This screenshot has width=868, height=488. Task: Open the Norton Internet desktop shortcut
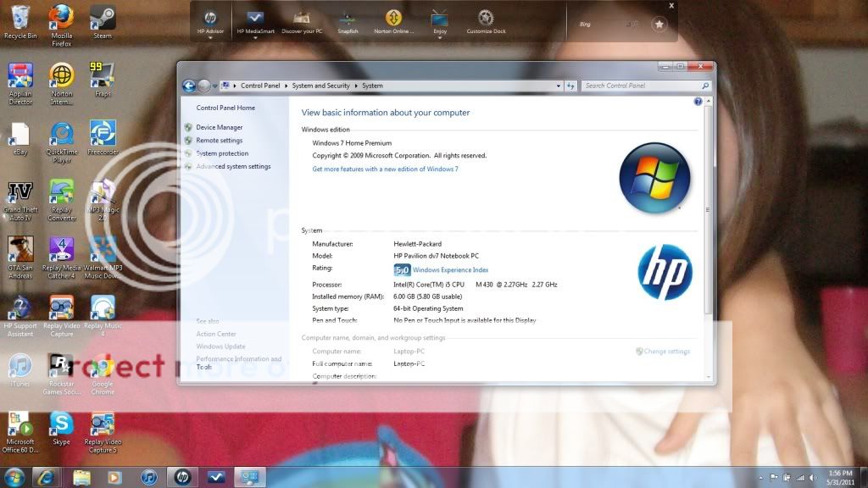tap(61, 84)
